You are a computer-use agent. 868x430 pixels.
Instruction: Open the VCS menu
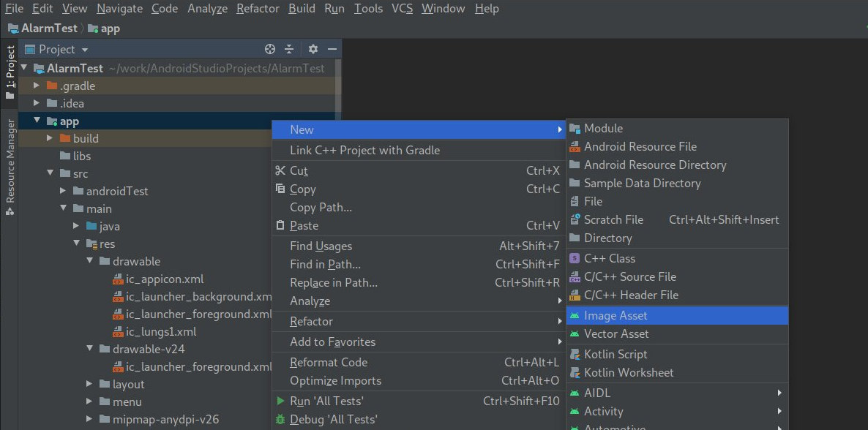[x=402, y=8]
